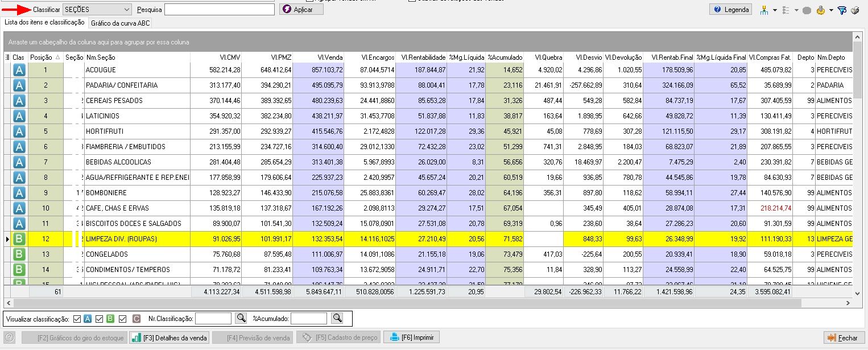Click the -257.662,89 Vl.Desvio cell
The width and height of the screenshot is (868, 350).
point(584,85)
